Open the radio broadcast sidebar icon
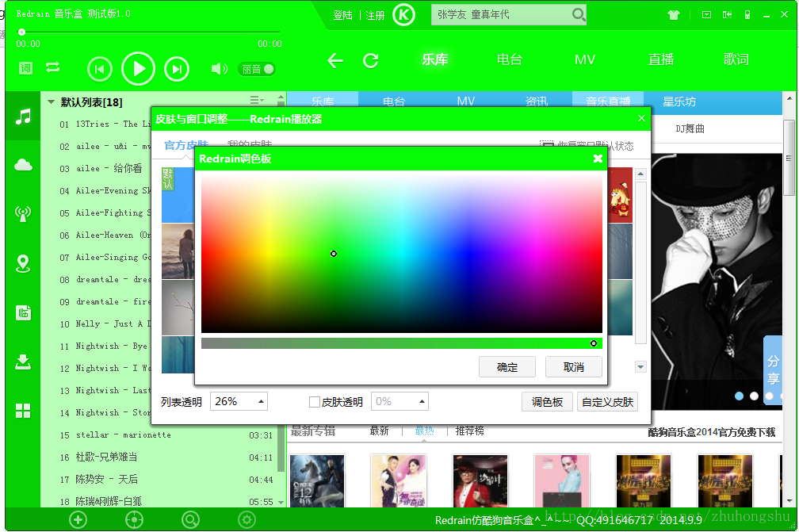This screenshot has width=799, height=532. coord(23,214)
